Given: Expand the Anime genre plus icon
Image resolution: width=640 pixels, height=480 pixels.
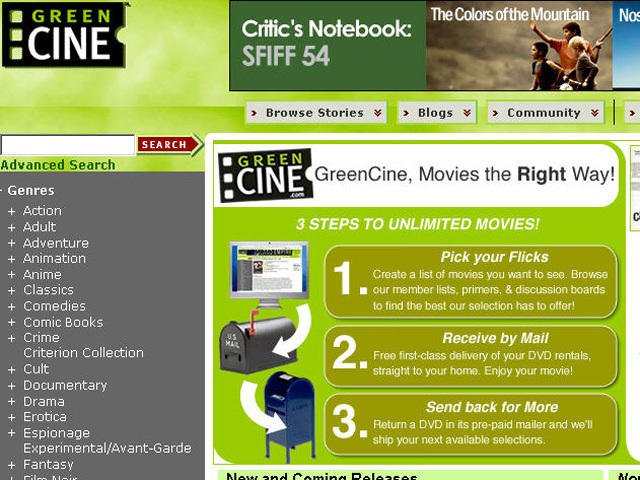Looking at the screenshot, I should click(12, 275).
